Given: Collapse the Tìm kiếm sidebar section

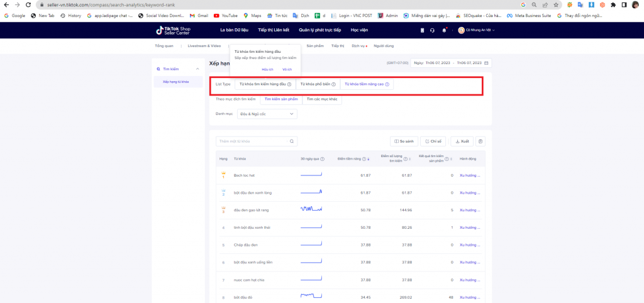Looking at the screenshot, I should point(197,69).
